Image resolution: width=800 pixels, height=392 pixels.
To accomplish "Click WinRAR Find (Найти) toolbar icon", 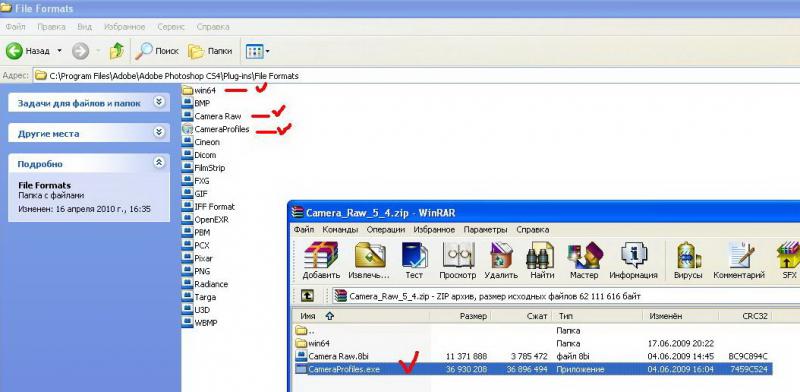I will pos(542,260).
